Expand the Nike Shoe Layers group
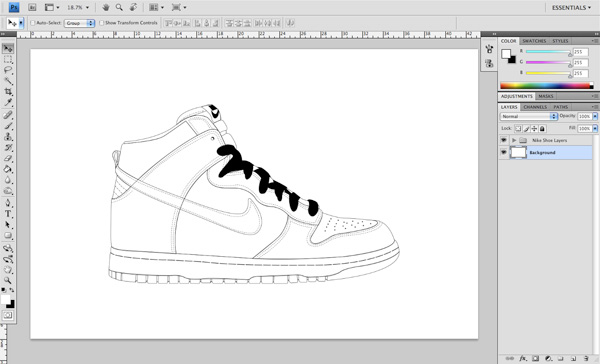The width and height of the screenshot is (600, 364). click(514, 140)
